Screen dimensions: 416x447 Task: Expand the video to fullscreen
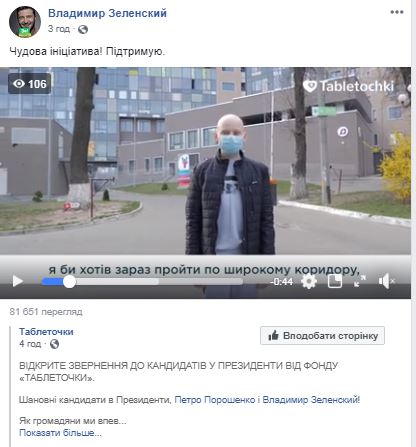tap(360, 281)
